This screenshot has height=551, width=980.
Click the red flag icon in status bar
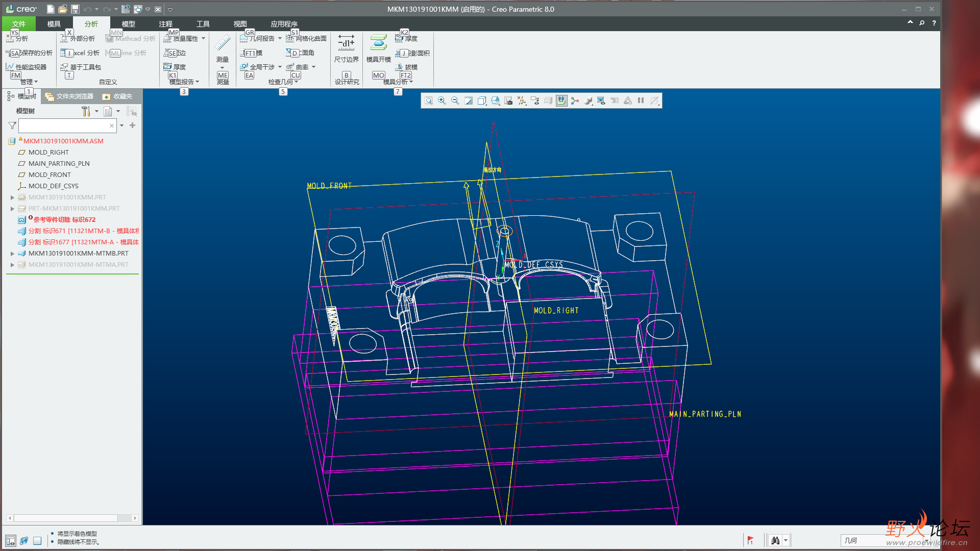pos(750,540)
